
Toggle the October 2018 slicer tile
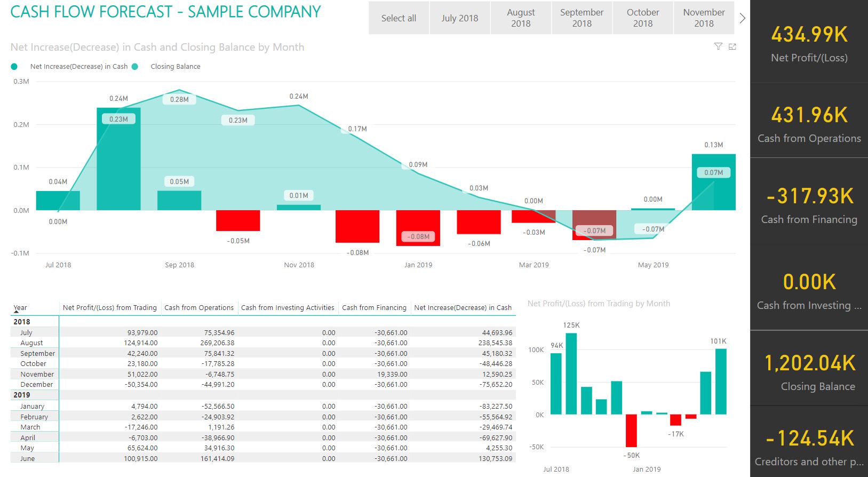click(643, 18)
